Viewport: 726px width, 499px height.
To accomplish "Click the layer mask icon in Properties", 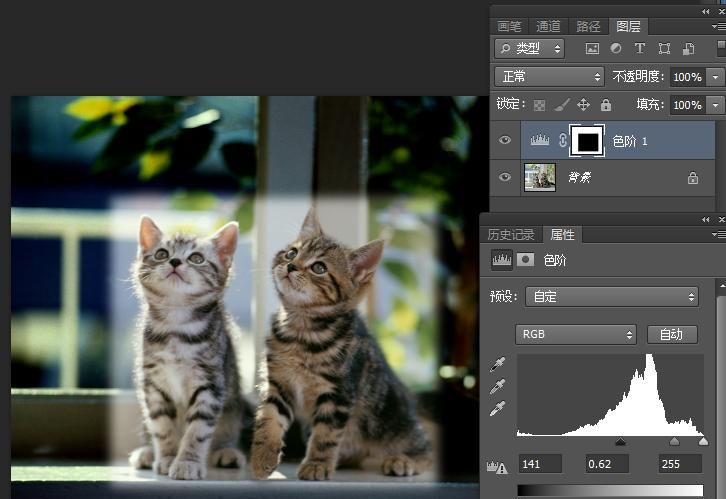I will coord(525,260).
